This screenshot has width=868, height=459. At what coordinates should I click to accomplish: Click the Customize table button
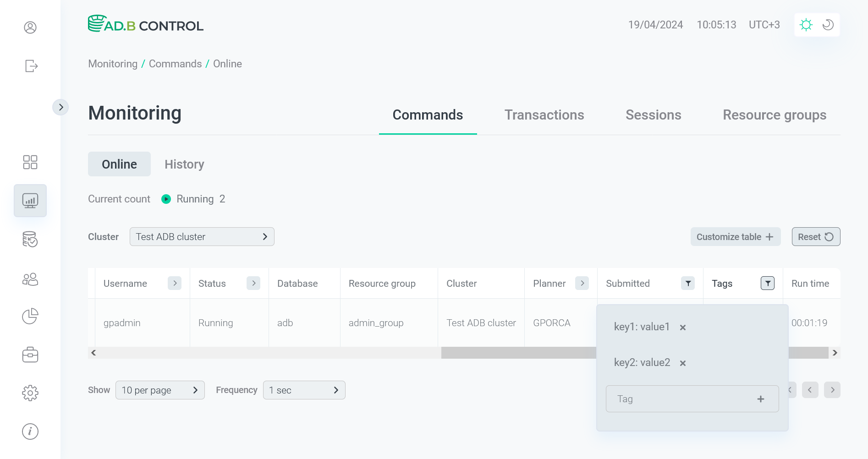735,236
